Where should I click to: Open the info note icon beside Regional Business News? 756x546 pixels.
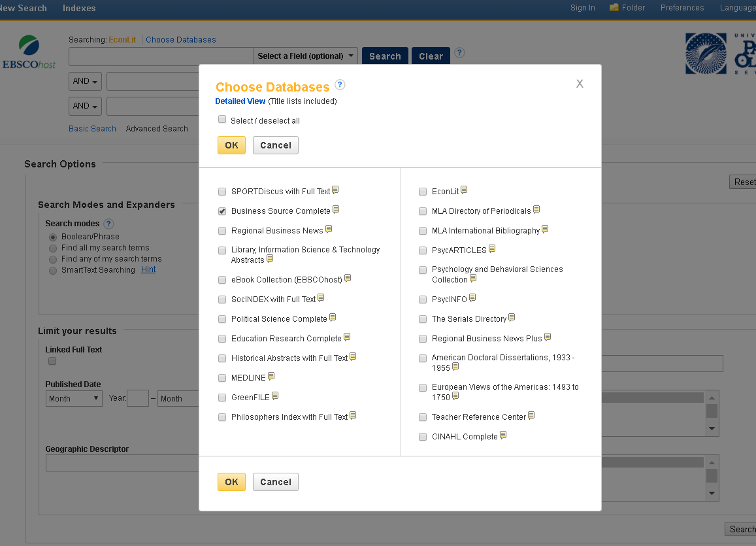329,229
